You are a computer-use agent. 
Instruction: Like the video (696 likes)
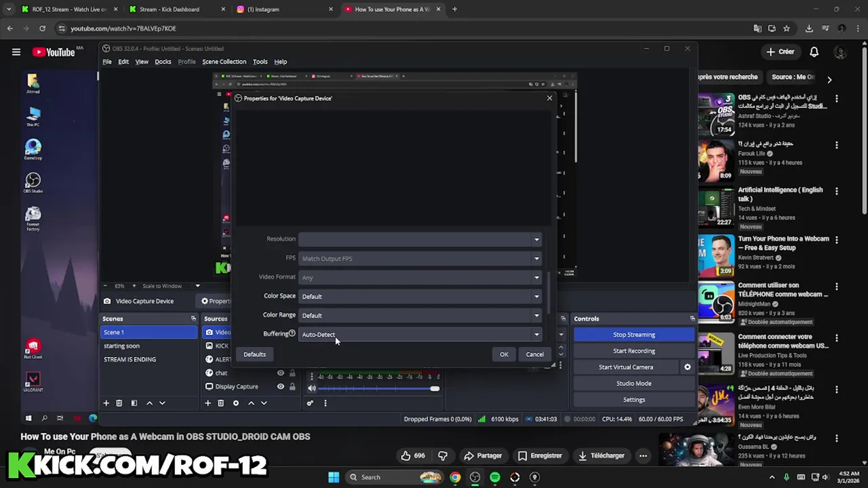(414, 455)
